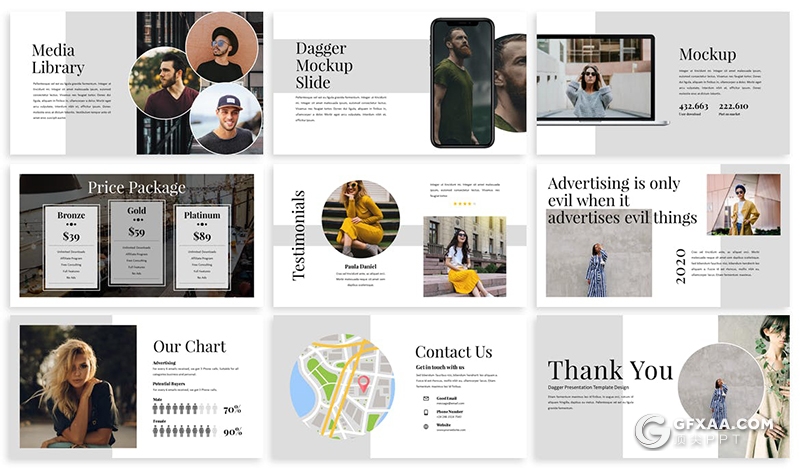Viewport: 800px width, 469px height.
Task: Select the Bronze $39 price card
Action: [71, 247]
